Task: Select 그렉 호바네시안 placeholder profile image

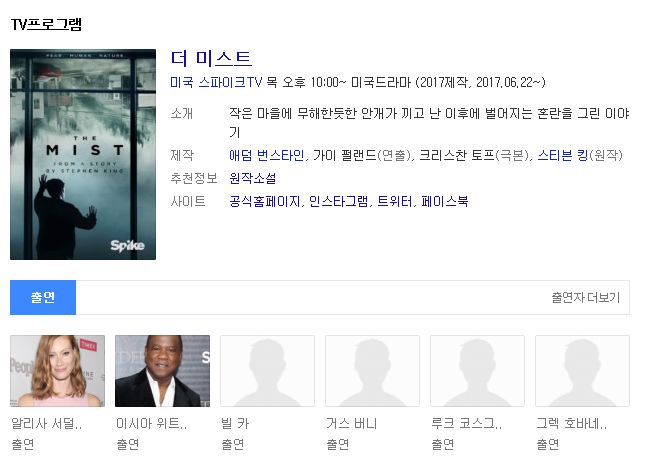Action: tap(583, 371)
